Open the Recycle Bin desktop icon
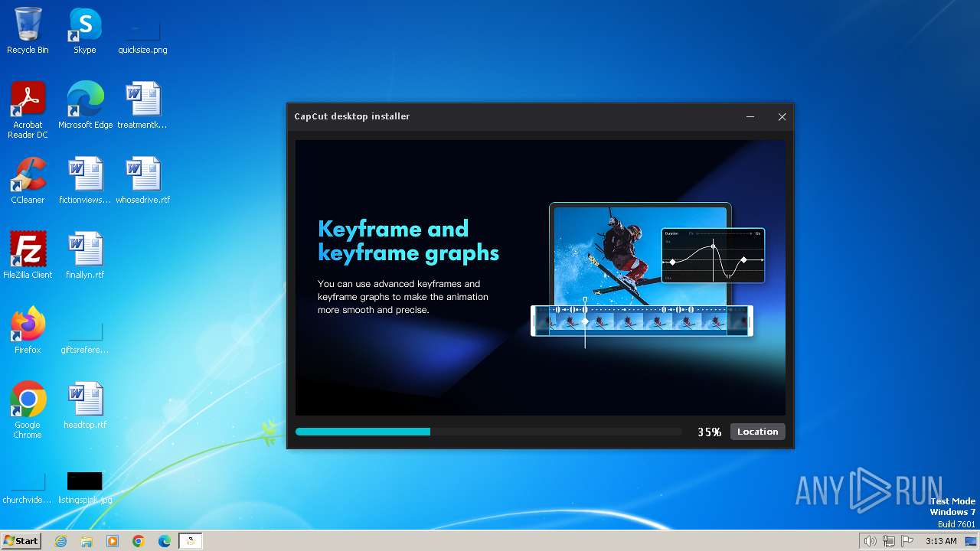This screenshot has width=980, height=551. [28, 31]
